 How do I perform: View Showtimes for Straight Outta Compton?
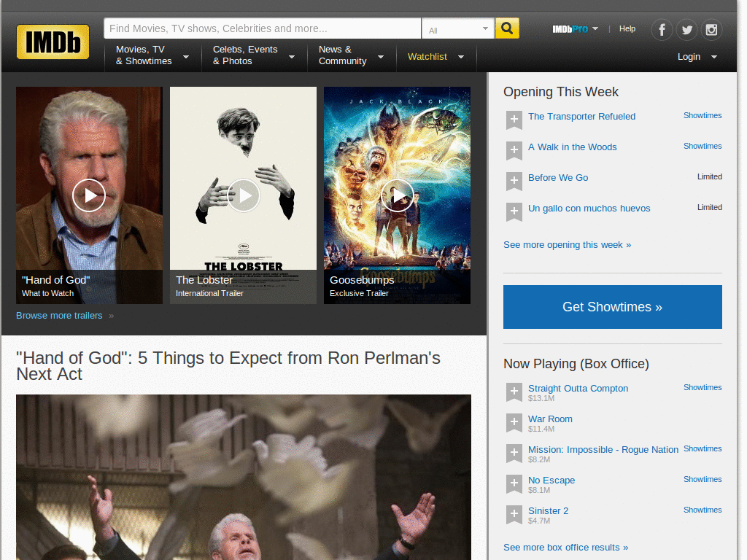tap(703, 387)
